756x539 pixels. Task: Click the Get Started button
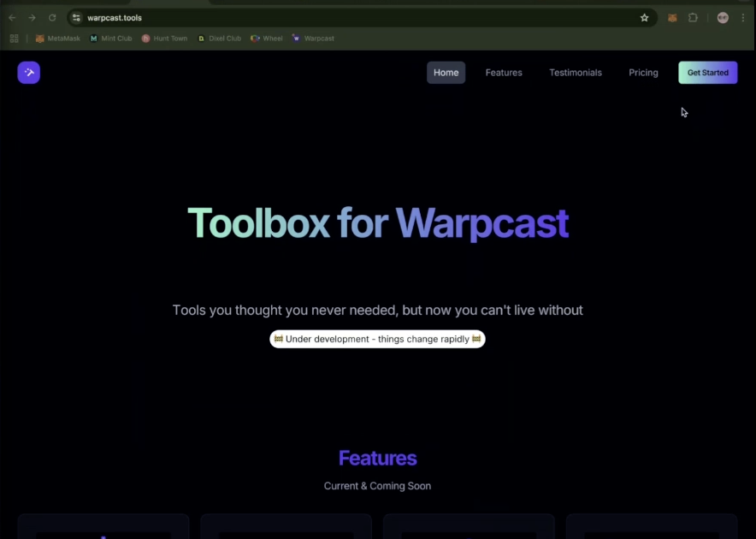[707, 73]
